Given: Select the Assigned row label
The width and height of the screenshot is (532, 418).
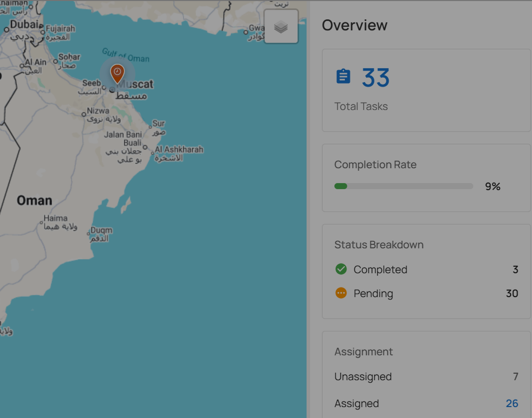Looking at the screenshot, I should point(357,404).
